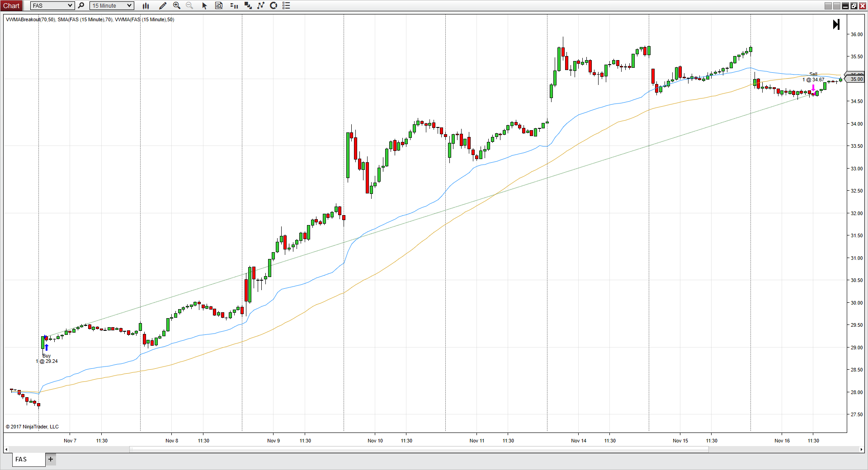
Task: Click the Nov 16 date axis label
Action: (782, 441)
